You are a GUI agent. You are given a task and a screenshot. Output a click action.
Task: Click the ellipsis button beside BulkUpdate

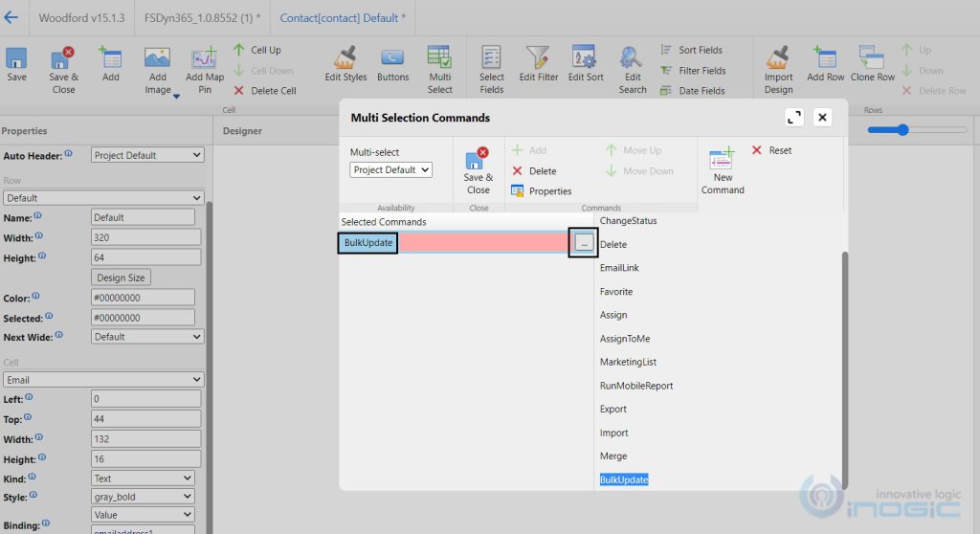583,243
